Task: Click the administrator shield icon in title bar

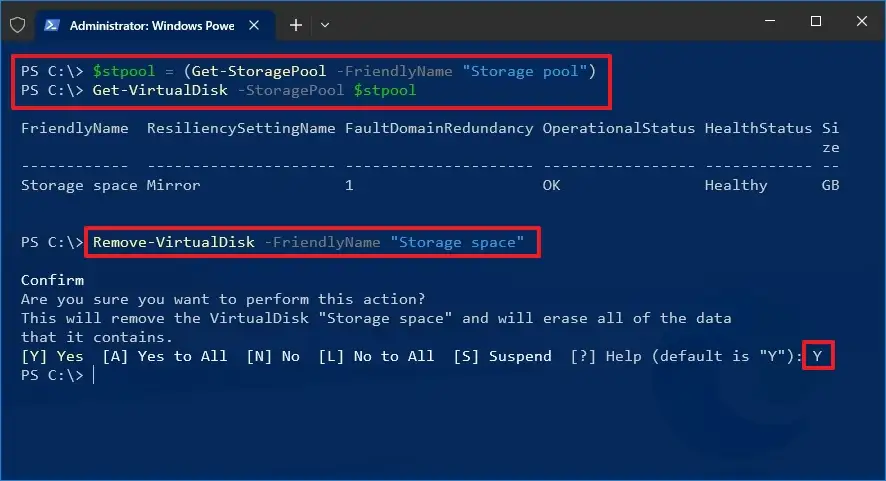Action: (x=17, y=23)
